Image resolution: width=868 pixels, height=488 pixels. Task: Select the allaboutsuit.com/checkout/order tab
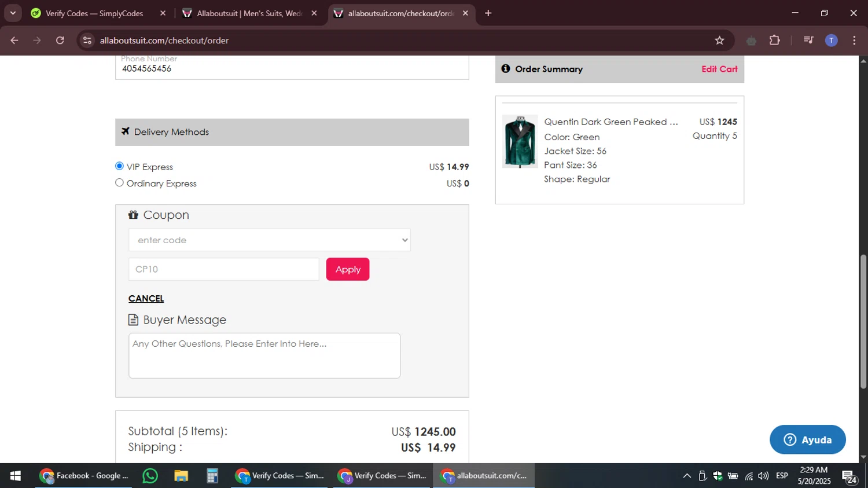coord(401,13)
